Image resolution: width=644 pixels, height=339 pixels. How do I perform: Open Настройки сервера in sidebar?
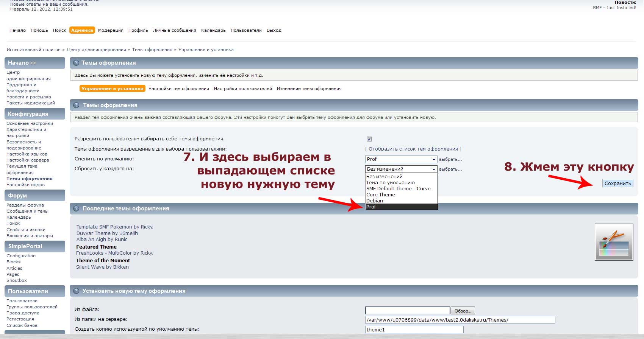click(28, 160)
